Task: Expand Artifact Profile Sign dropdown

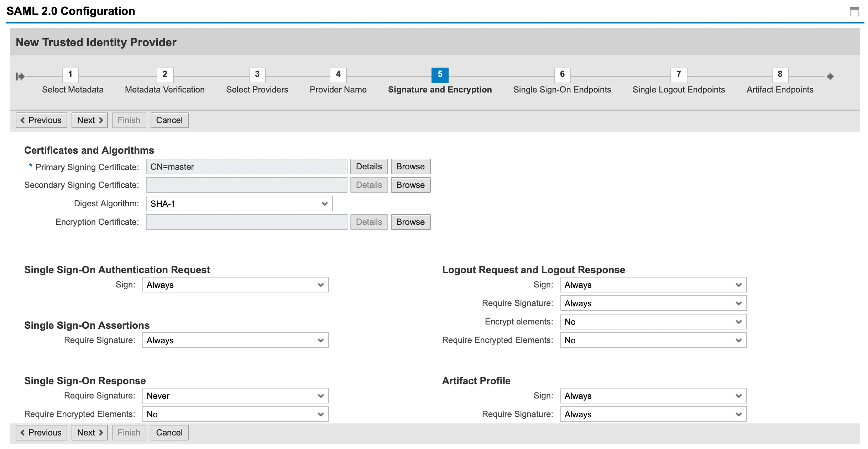Action: tap(653, 396)
